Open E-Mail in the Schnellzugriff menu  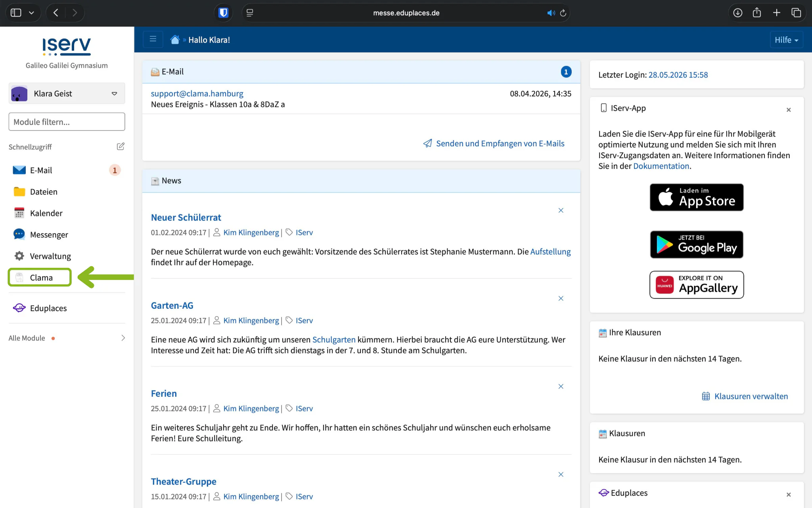(x=67, y=170)
